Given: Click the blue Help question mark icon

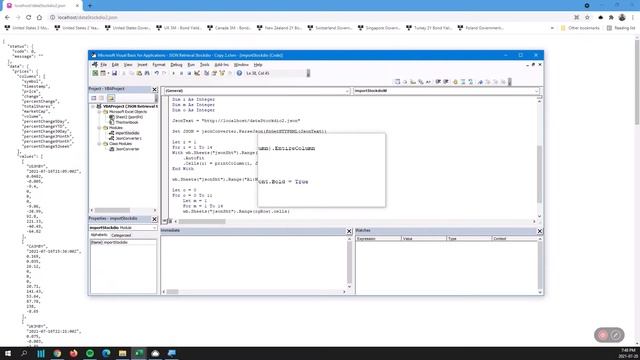Looking at the screenshot, I should tap(239, 73).
